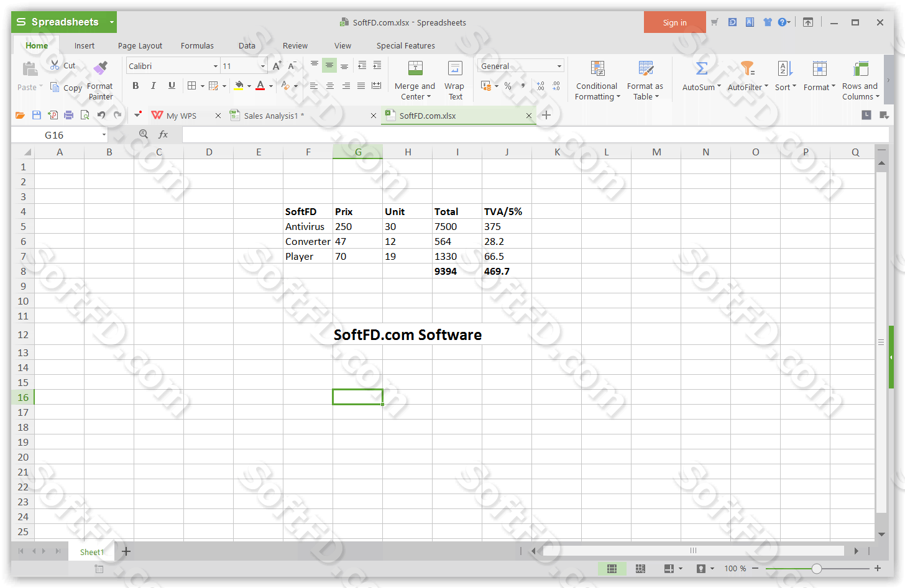This screenshot has height=588, width=905.
Task: Add a new sheet with plus button
Action: pyautogui.click(x=126, y=551)
